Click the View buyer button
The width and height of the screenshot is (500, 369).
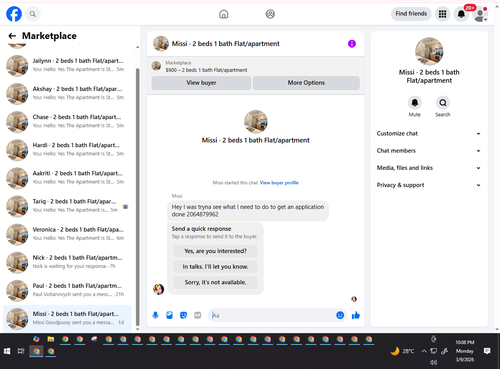(201, 83)
